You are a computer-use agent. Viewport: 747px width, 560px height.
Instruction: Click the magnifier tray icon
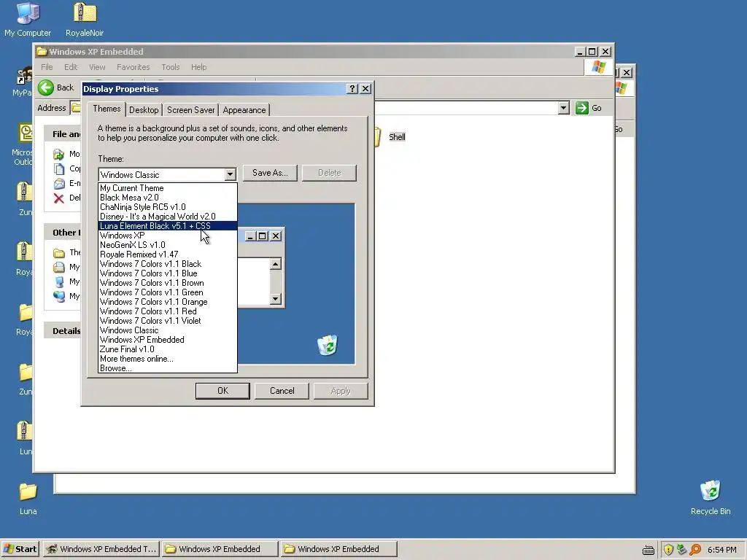pyautogui.click(x=695, y=550)
